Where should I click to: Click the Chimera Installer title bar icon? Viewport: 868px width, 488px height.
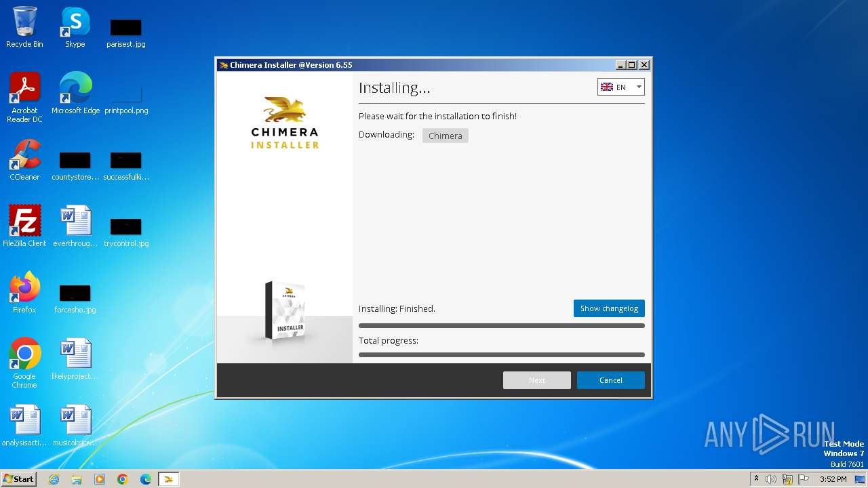point(224,65)
